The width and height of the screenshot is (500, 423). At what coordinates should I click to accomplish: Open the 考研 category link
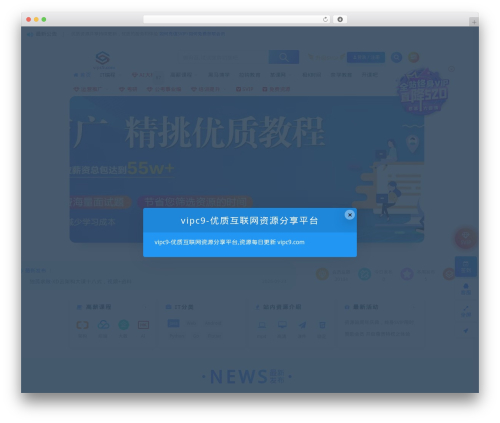click(x=128, y=89)
